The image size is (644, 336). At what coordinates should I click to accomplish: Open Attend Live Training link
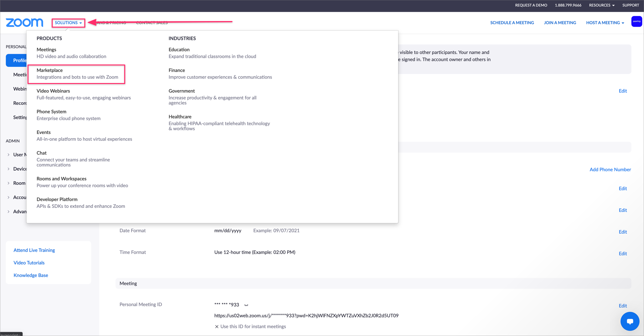pos(34,250)
